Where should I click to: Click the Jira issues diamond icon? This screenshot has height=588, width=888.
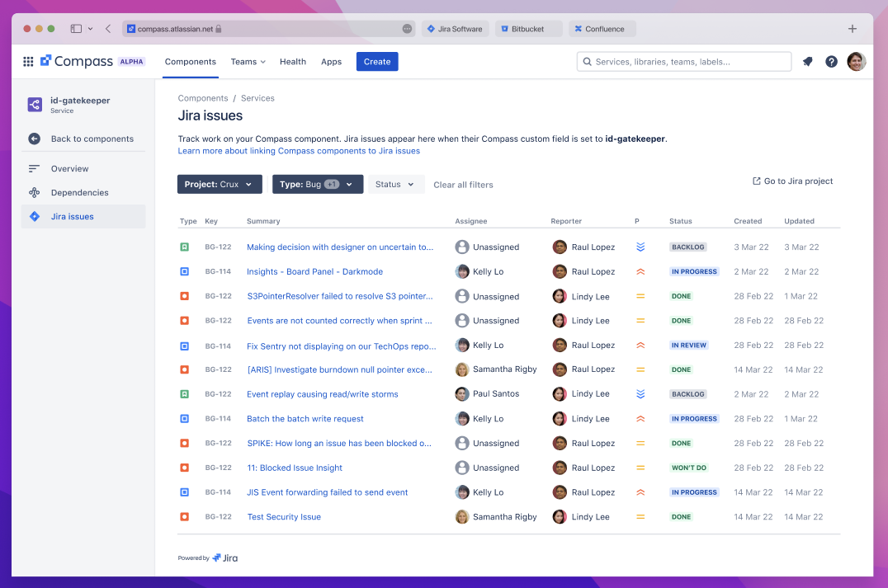[x=35, y=216]
